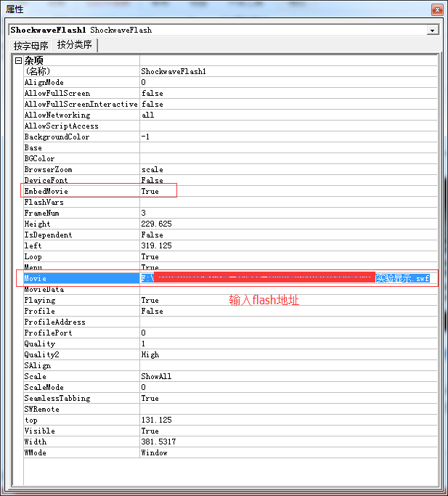This screenshot has width=448, height=496.
Task: Select the ProfileAddress property
Action: 81,322
